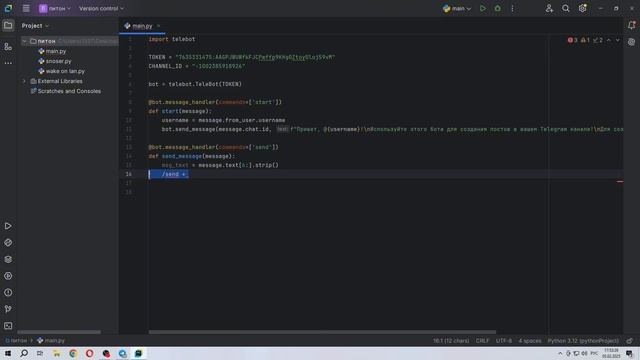This screenshot has height=360, width=640.
Task: Open the Version control dropdown
Action: 101,8
